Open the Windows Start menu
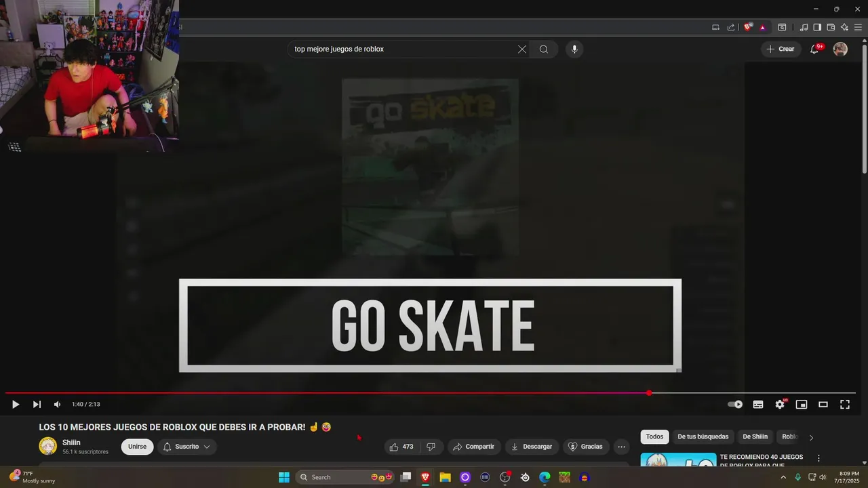 coord(284,477)
